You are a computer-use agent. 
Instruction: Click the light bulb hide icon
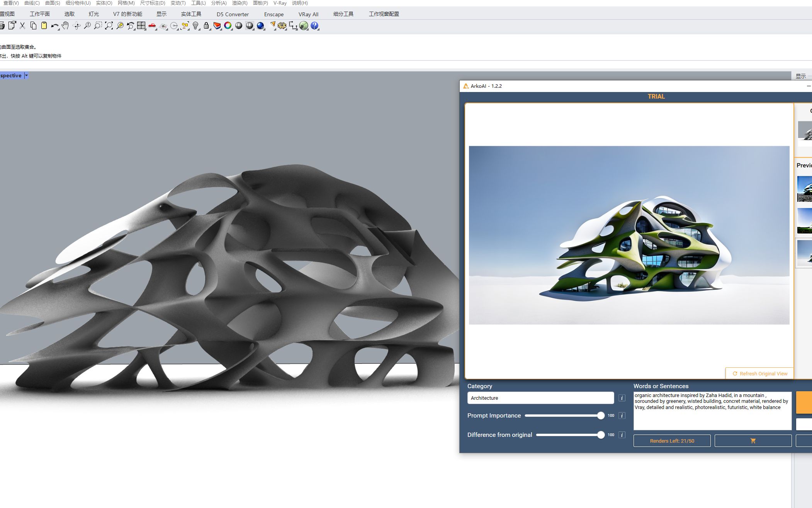coord(195,26)
